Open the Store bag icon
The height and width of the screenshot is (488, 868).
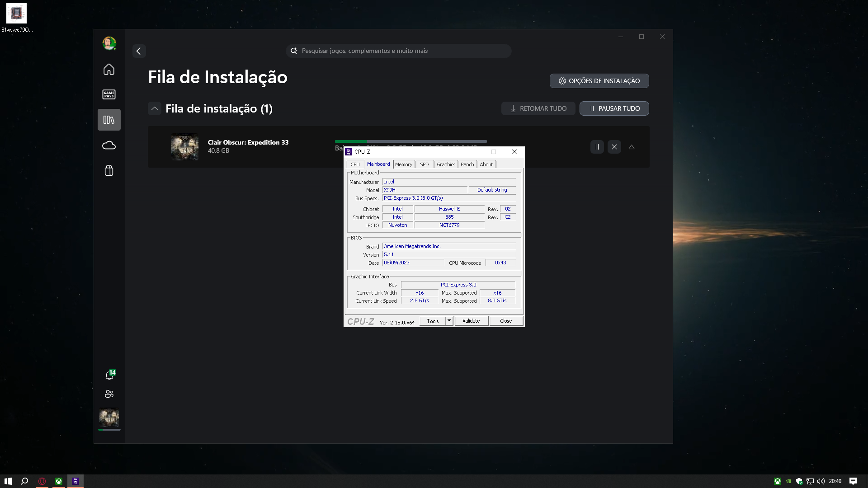pos(109,170)
